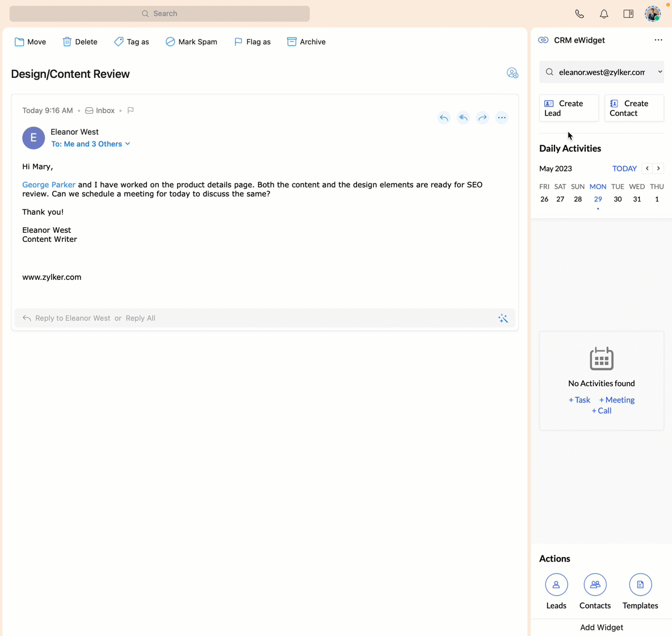Click the calendar icon above No Activities
This screenshot has width=672, height=636.
(601, 358)
